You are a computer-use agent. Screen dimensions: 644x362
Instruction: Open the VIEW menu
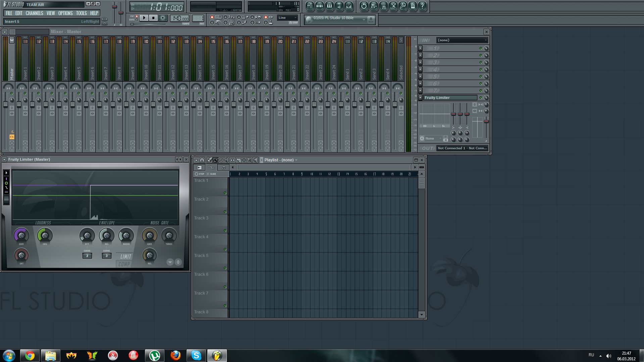click(x=51, y=13)
